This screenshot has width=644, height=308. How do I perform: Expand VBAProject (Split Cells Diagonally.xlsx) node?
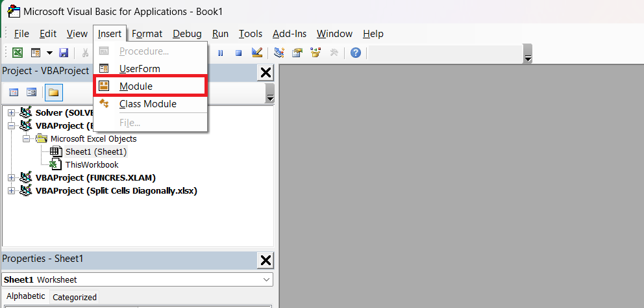point(11,191)
